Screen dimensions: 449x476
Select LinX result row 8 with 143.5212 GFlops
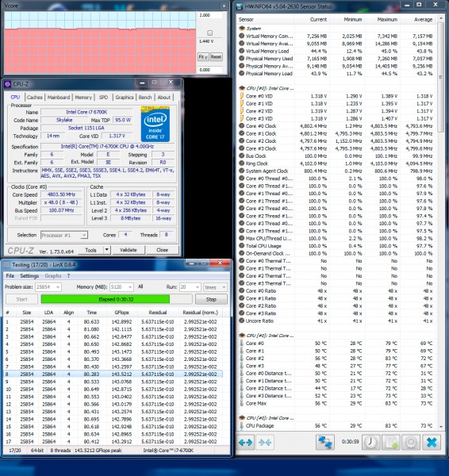pyautogui.click(x=113, y=374)
